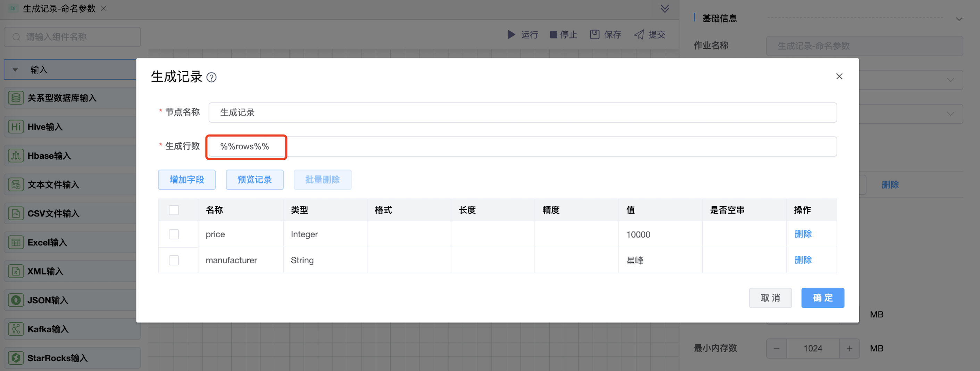
Task: Select the Excel输入 component icon
Action: [x=16, y=242]
